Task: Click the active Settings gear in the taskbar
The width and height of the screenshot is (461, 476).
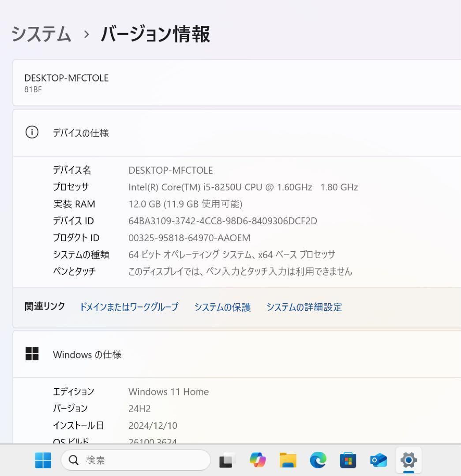Action: coord(408,460)
